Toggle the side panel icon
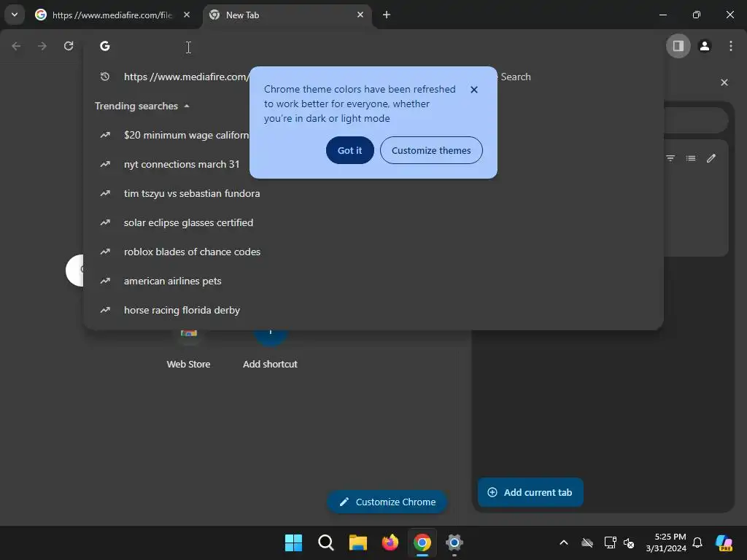This screenshot has width=747, height=560. 678,46
